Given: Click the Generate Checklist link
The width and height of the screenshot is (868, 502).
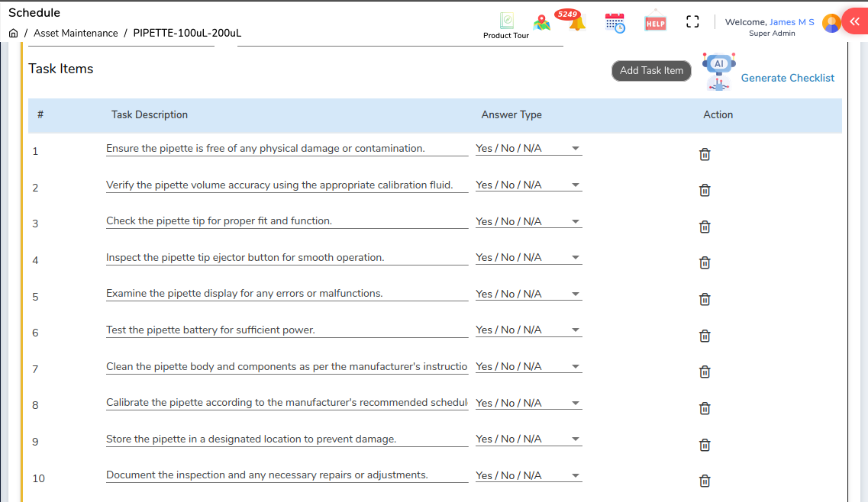Looking at the screenshot, I should pos(787,78).
